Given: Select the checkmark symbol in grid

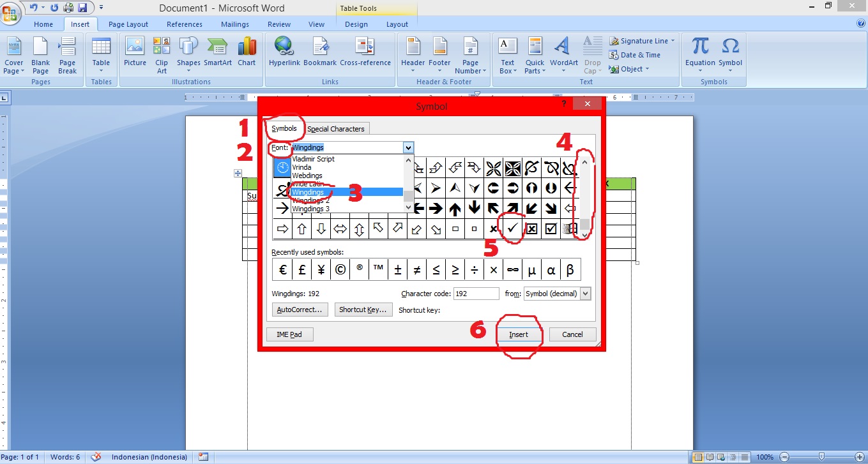Looking at the screenshot, I should click(x=512, y=228).
